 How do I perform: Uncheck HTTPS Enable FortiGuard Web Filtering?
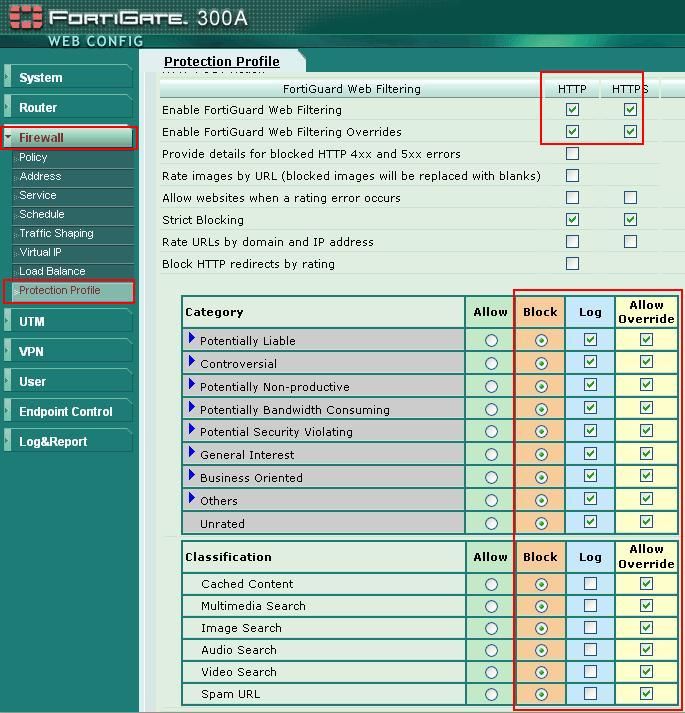tap(630, 109)
